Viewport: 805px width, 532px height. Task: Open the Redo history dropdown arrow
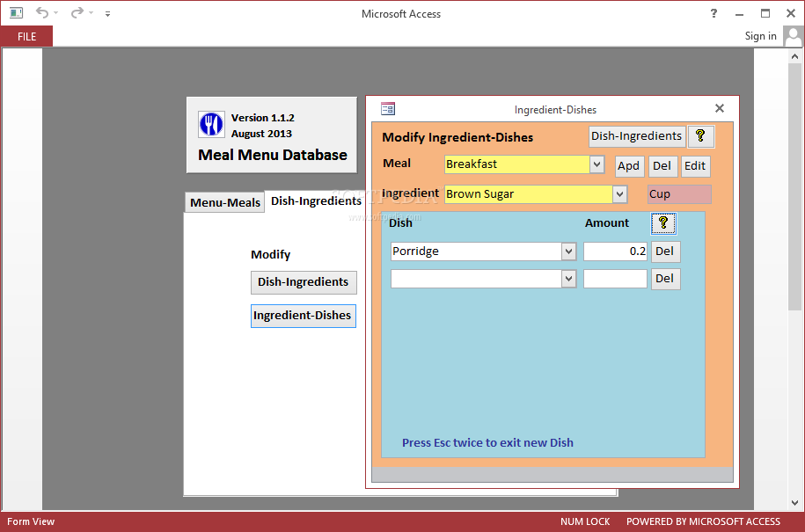[x=91, y=13]
